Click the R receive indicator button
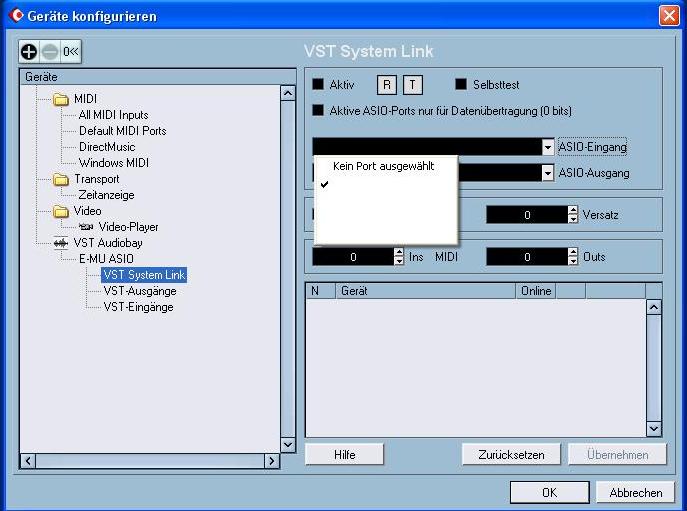 [x=387, y=85]
